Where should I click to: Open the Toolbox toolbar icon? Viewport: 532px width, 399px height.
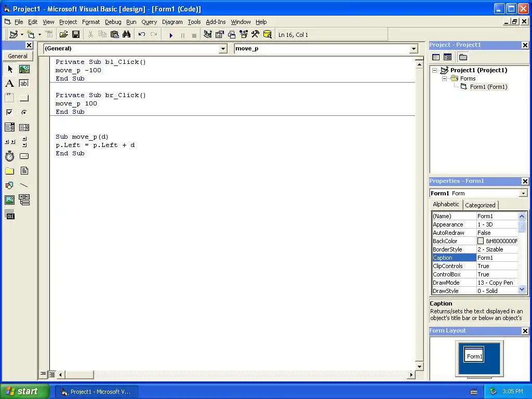coord(256,35)
